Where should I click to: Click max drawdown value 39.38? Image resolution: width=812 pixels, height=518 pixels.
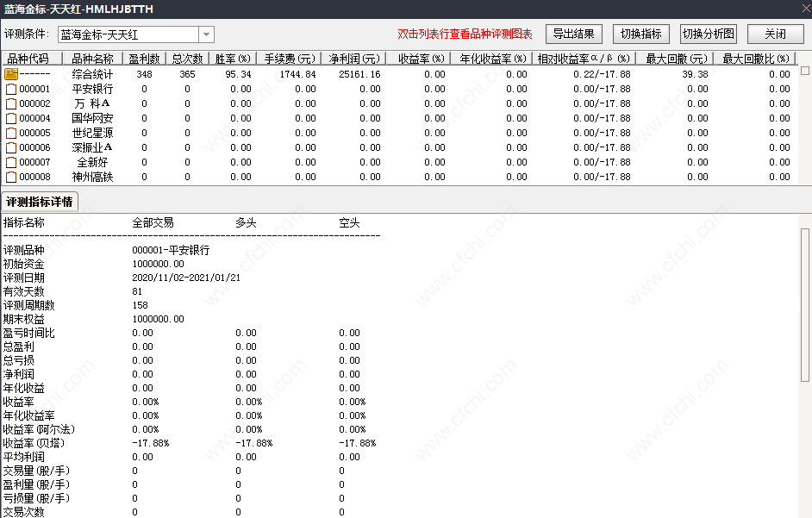(695, 74)
